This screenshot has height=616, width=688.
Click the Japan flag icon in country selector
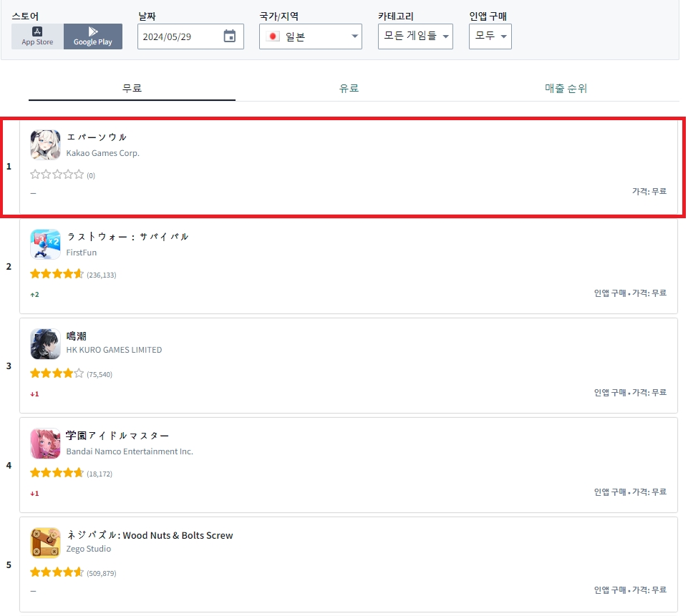tap(273, 36)
